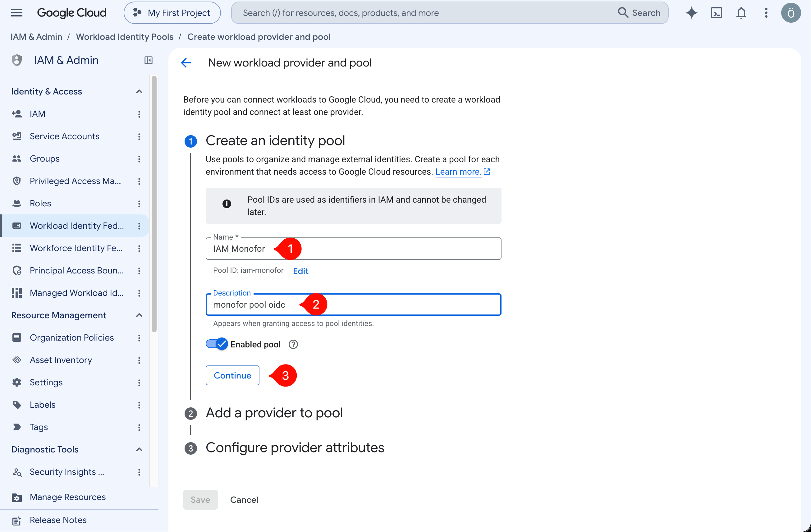Click the IAM add-person icon in sidebar
Screen dimensions: 811x532
(x=17, y=114)
